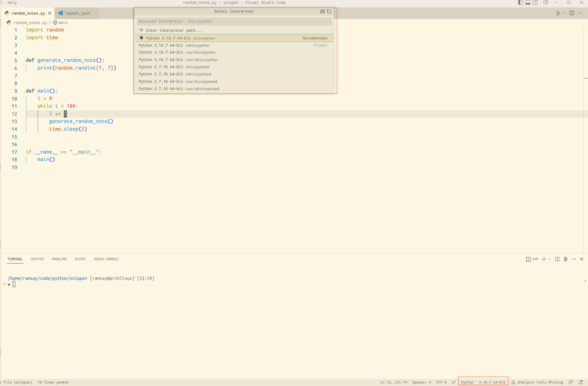Open run options dropdown arrow
The image size is (588, 386).
tap(564, 13)
